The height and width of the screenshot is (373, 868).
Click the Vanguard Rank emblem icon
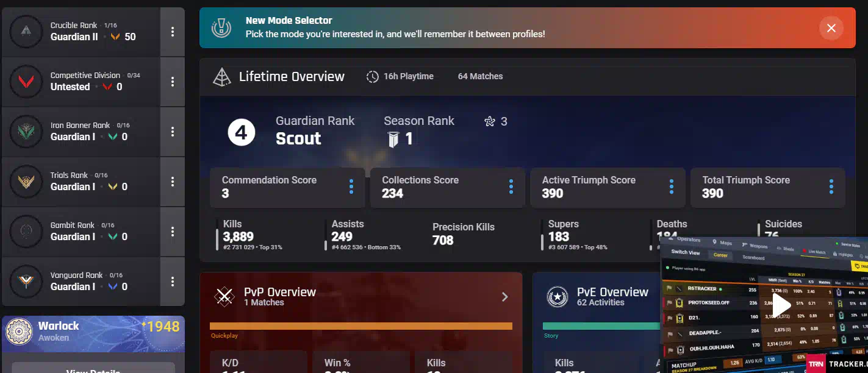pyautogui.click(x=26, y=282)
